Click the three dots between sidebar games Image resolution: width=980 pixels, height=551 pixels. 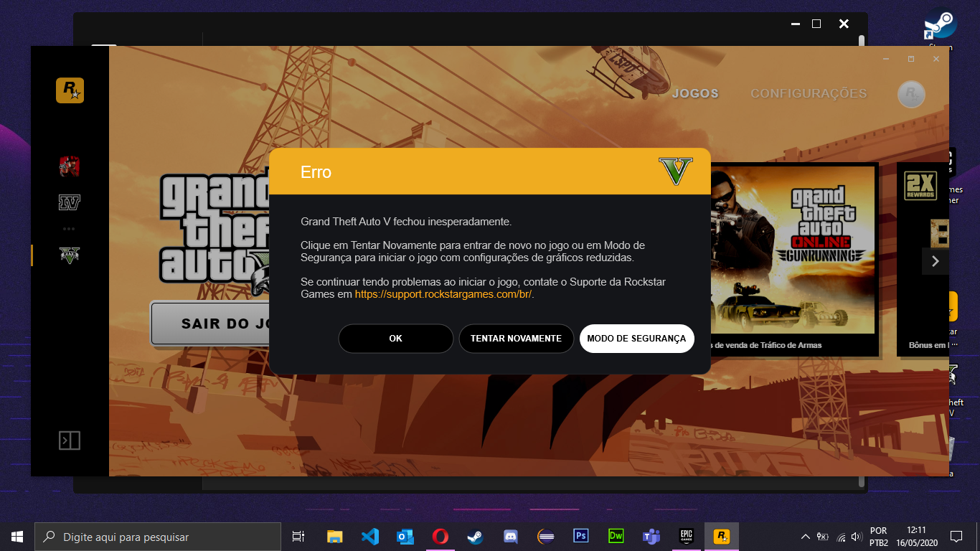(69, 229)
